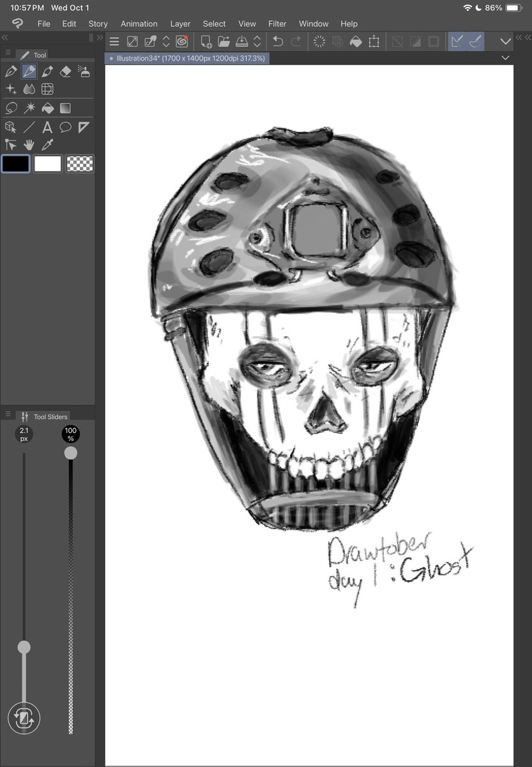Click up/down chevron after Save icon
Viewport: 532px width, 767px height.
pos(257,42)
